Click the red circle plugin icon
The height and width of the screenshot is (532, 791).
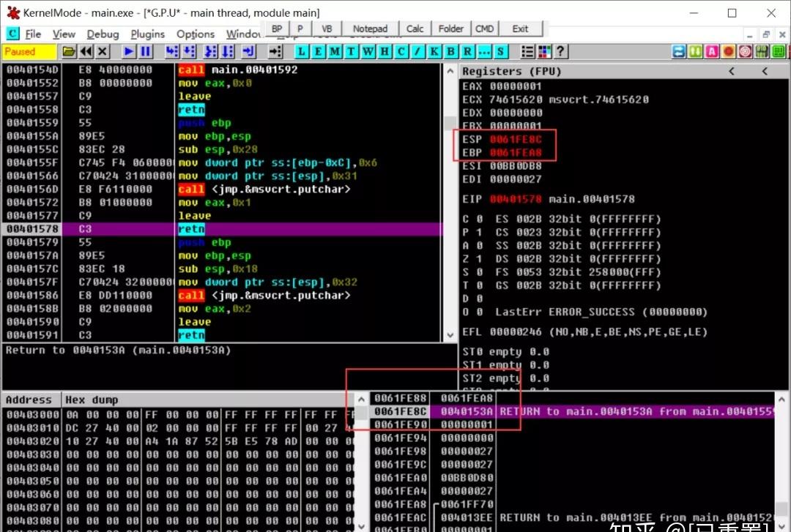729,51
